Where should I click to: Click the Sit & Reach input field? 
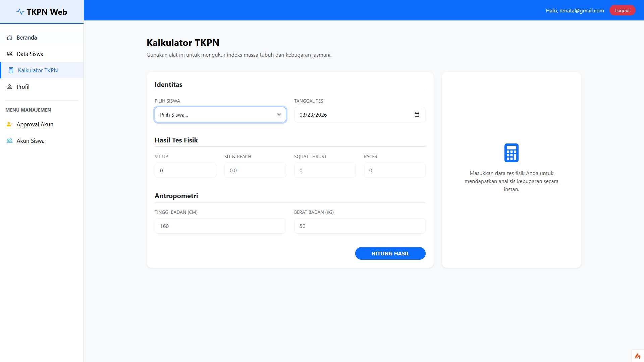(255, 170)
